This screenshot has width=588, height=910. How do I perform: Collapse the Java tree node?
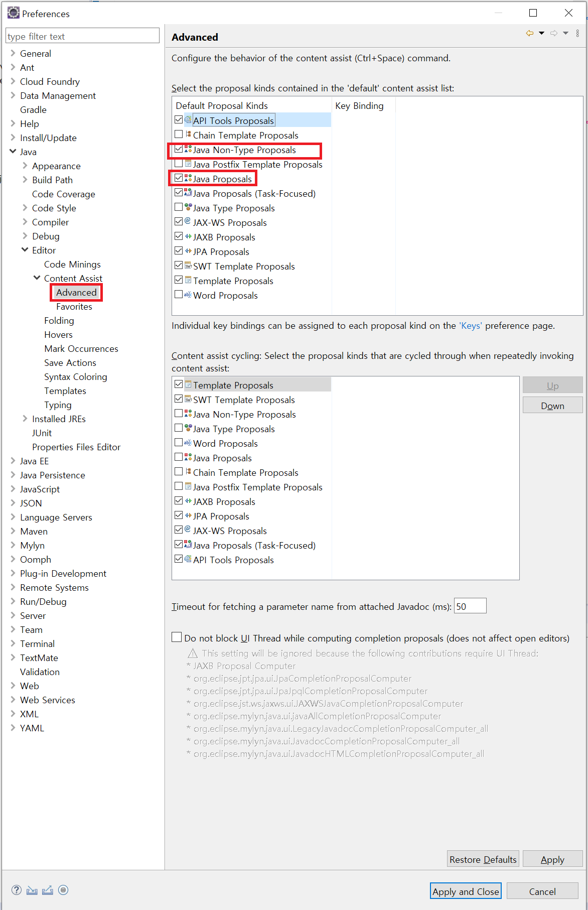click(x=13, y=152)
